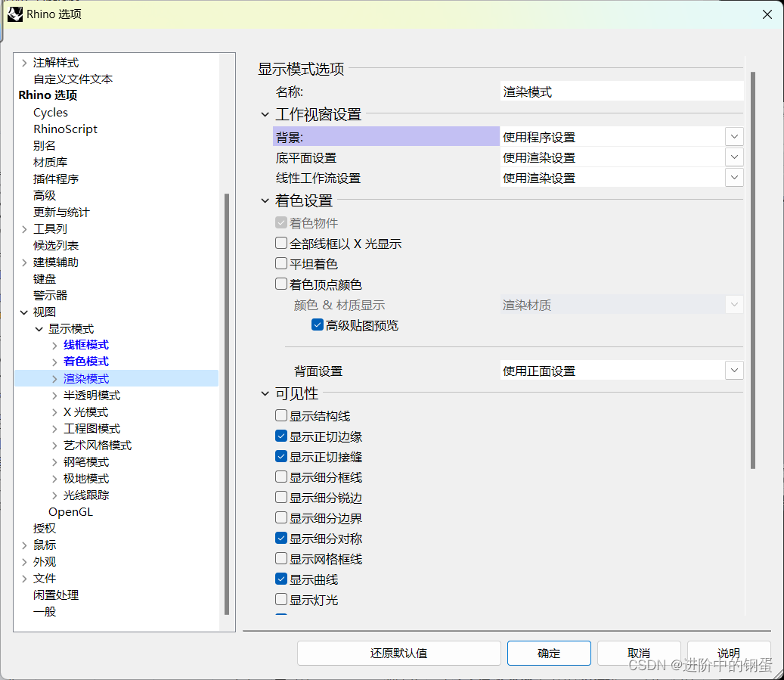Expand the 线框模式 node arrow
Screen dimensions: 784x680
point(54,346)
